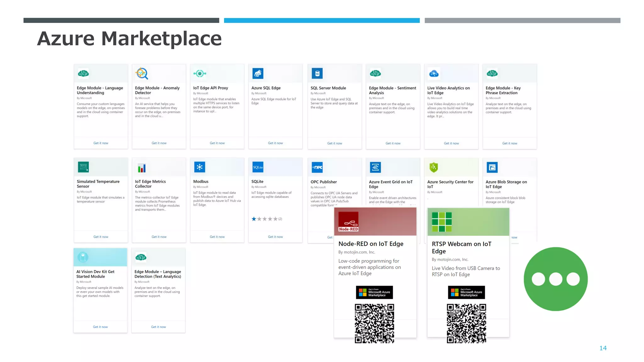644x362 pixels.
Task: Click the Azure Event Grid icon
Action: coord(375,167)
